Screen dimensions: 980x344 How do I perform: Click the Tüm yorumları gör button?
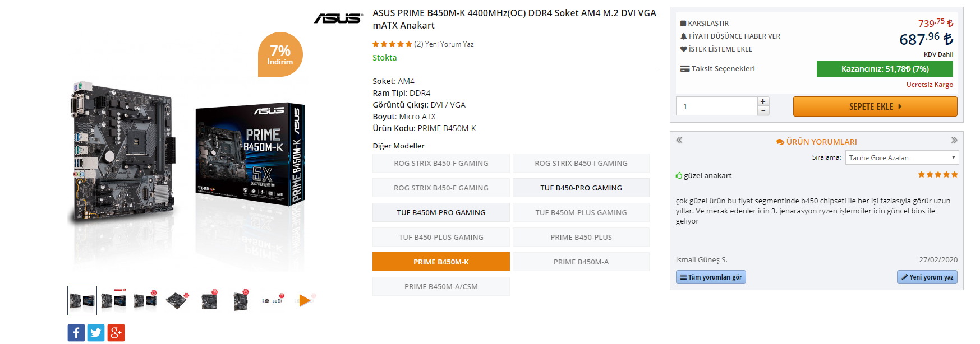click(x=711, y=277)
